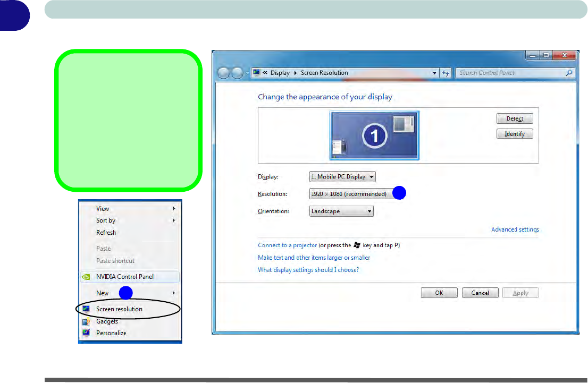
Task: Select Refresh in the context menu
Action: 130,232
